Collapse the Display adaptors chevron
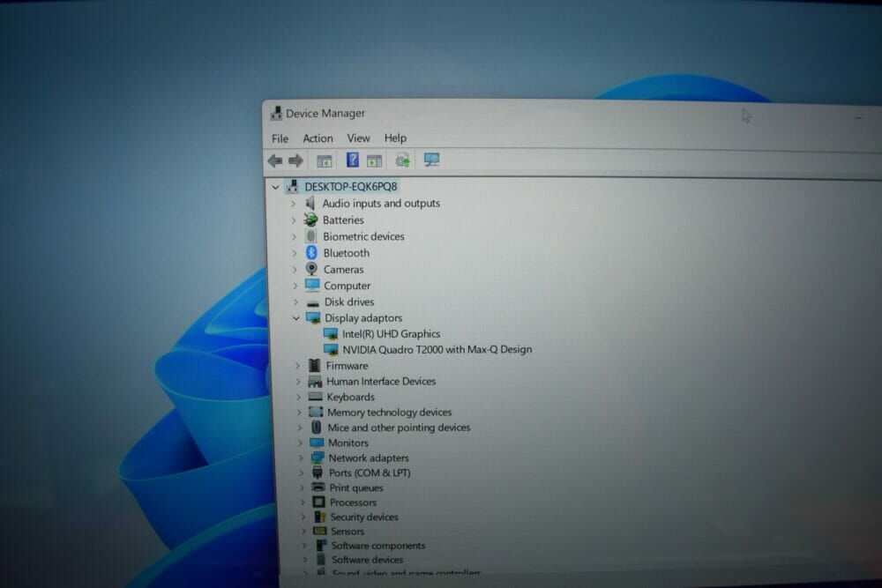882x588 pixels. (295, 318)
